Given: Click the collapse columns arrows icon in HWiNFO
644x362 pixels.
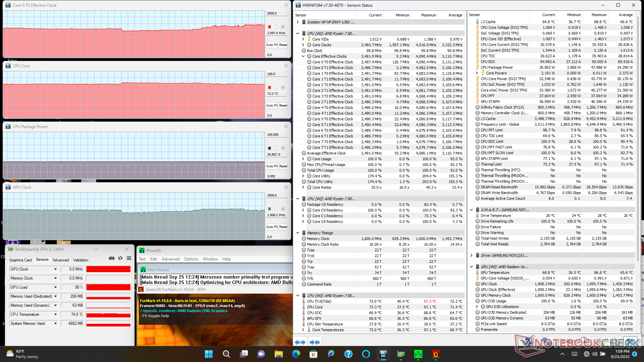Looking at the screenshot, I should click(x=314, y=342).
